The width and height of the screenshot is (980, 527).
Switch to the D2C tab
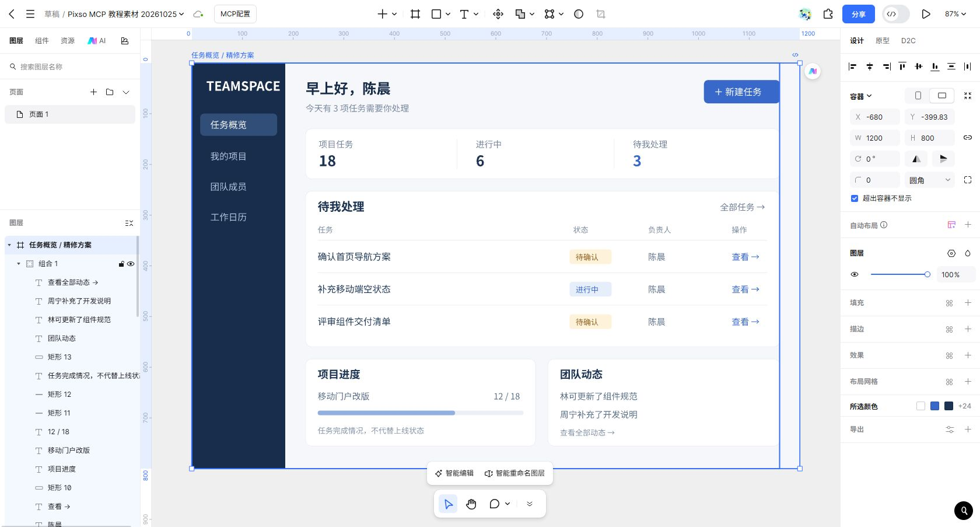tap(908, 41)
